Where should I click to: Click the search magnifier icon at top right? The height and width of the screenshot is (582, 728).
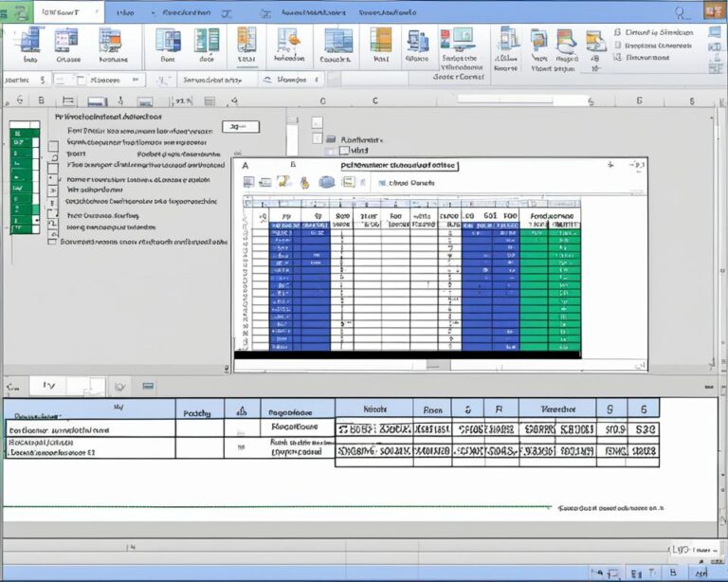pyautogui.click(x=681, y=12)
